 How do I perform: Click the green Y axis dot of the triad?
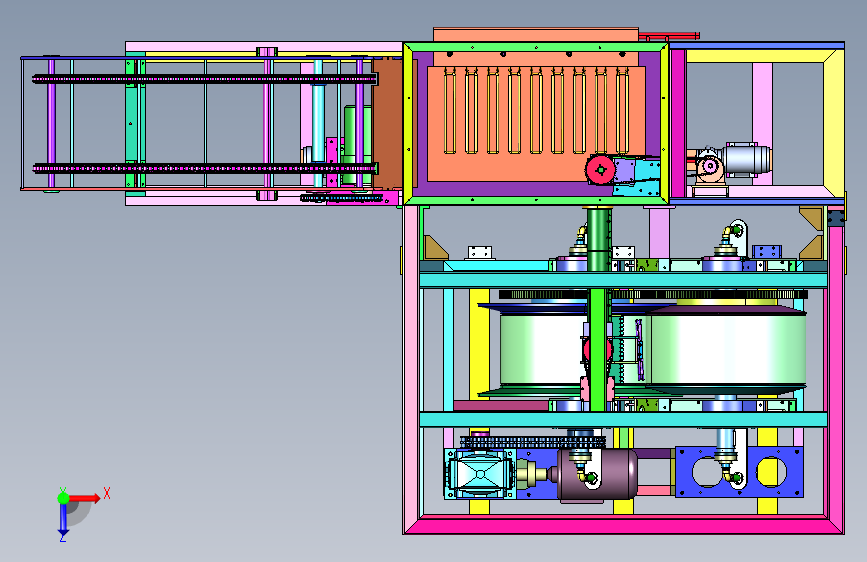[x=63, y=498]
